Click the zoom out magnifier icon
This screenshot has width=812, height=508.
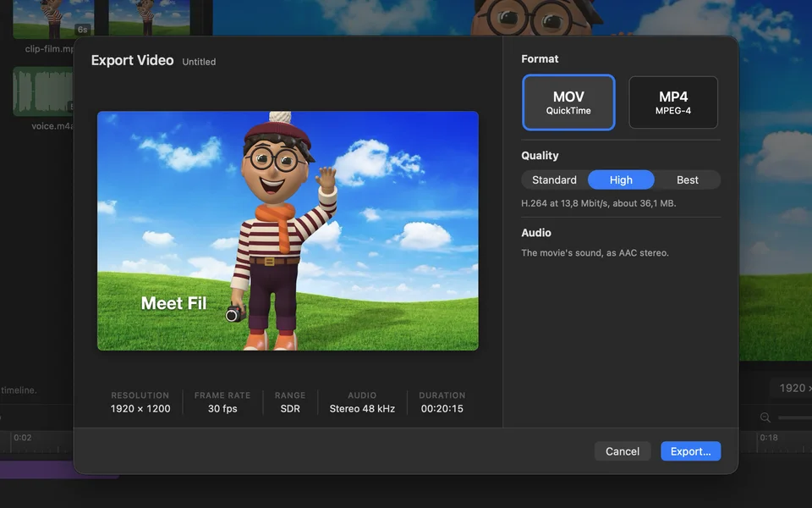pos(765,417)
